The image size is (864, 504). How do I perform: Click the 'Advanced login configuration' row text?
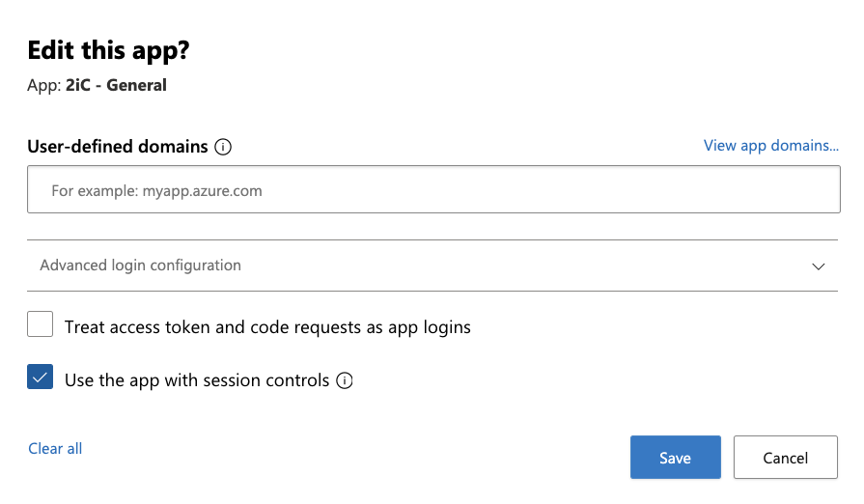141,266
